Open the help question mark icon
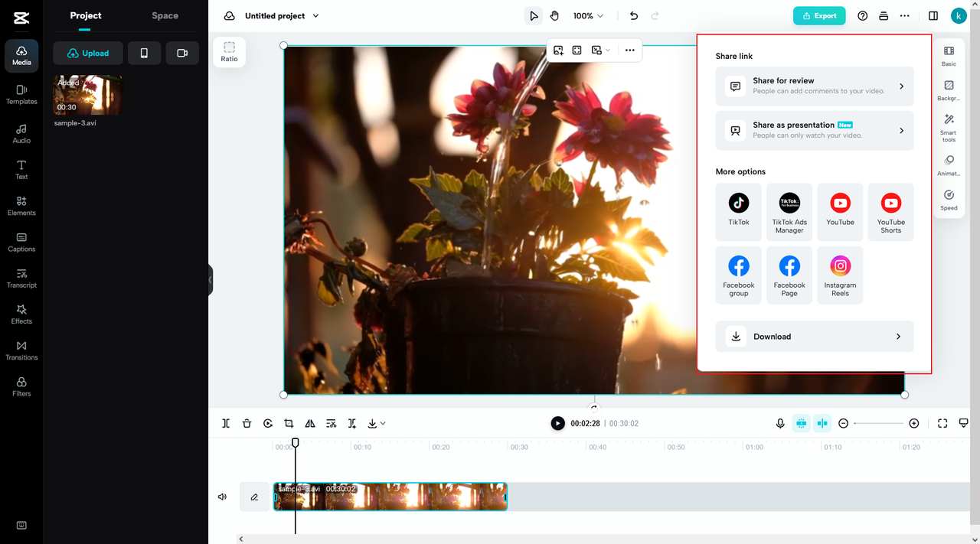The height and width of the screenshot is (544, 980). [863, 16]
